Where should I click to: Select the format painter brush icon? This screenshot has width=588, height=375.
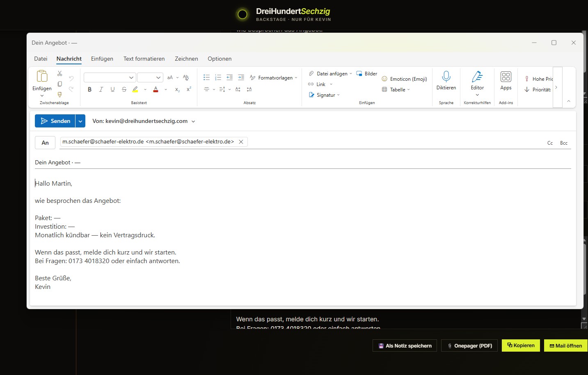tap(60, 94)
